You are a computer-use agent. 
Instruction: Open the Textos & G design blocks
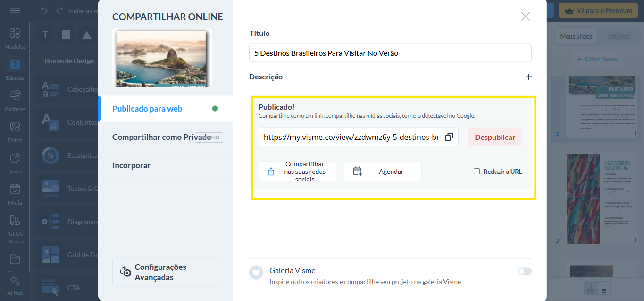68,189
